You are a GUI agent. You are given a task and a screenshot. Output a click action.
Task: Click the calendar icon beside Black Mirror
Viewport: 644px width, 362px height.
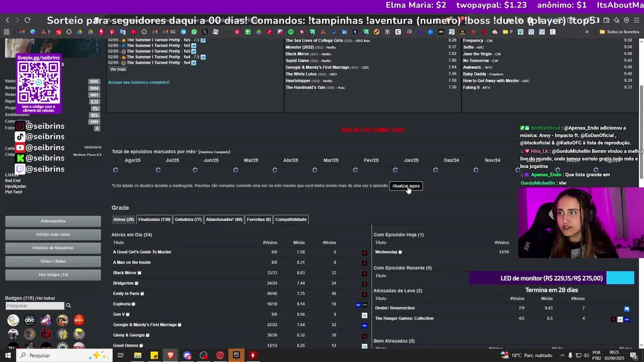[x=139, y=273]
